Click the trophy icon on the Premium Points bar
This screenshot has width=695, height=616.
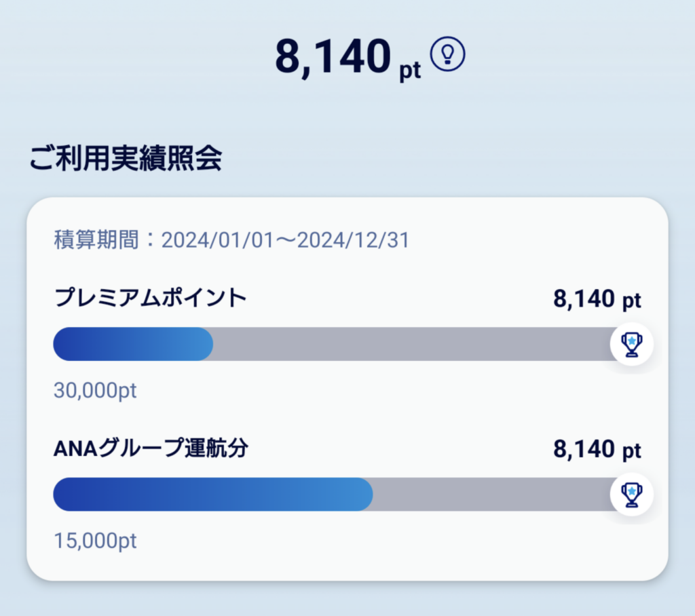click(632, 344)
